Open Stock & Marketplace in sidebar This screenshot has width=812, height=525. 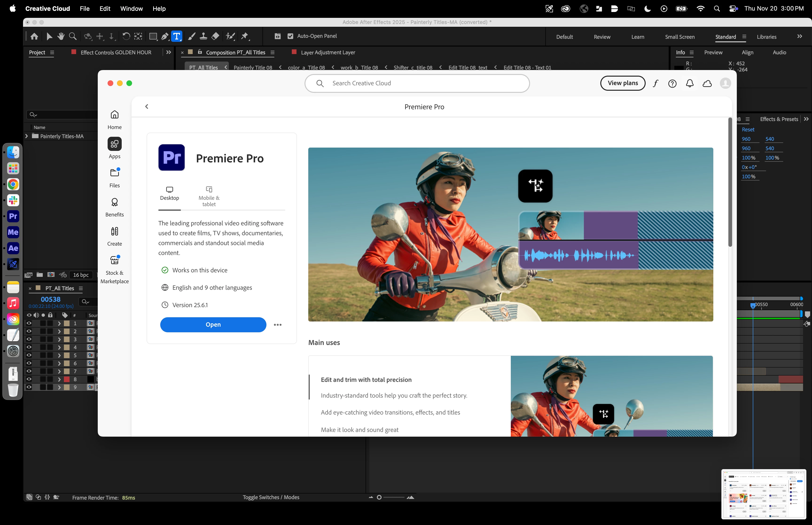tap(114, 269)
